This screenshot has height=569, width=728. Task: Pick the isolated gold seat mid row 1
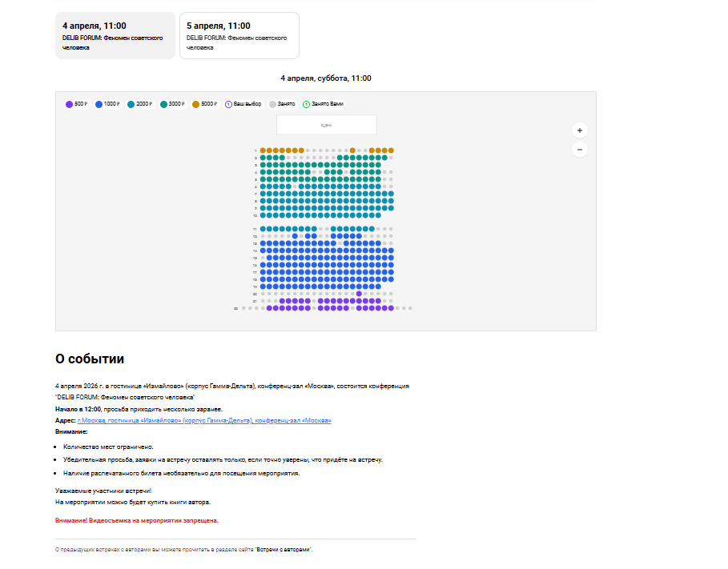coord(352,150)
